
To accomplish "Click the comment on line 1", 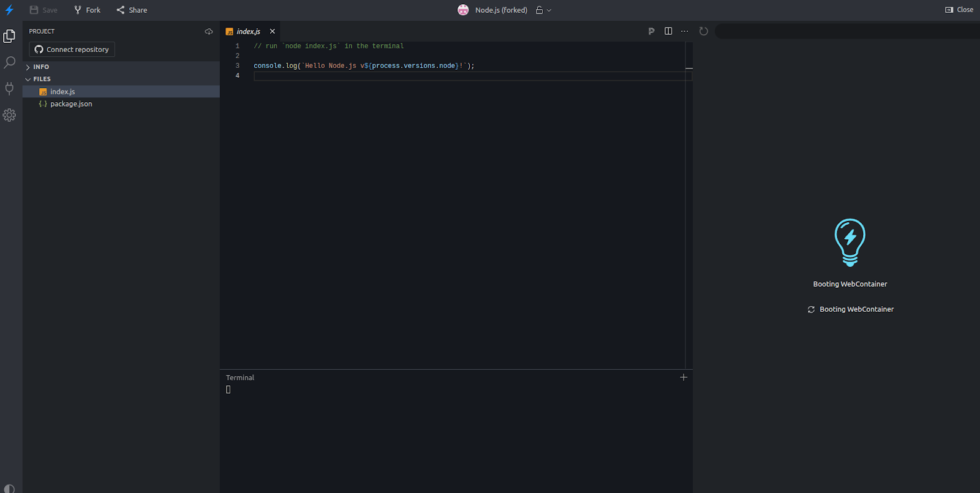I will coord(329,47).
